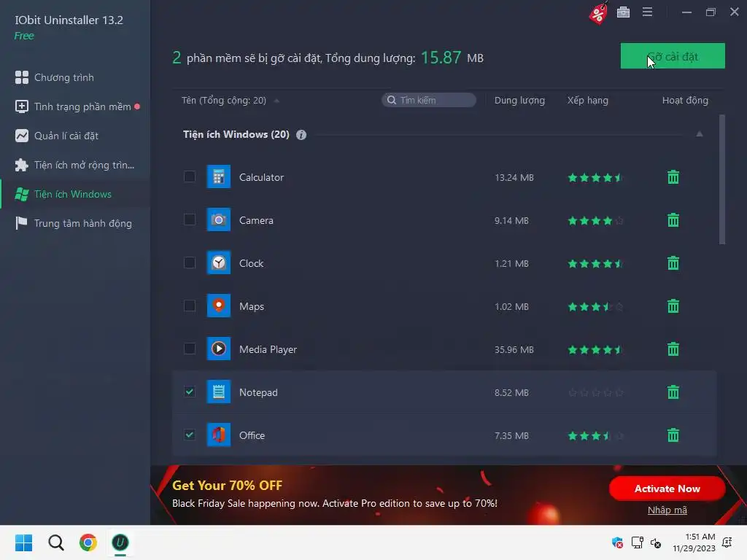Click the trash icon for Notepad

(673, 392)
